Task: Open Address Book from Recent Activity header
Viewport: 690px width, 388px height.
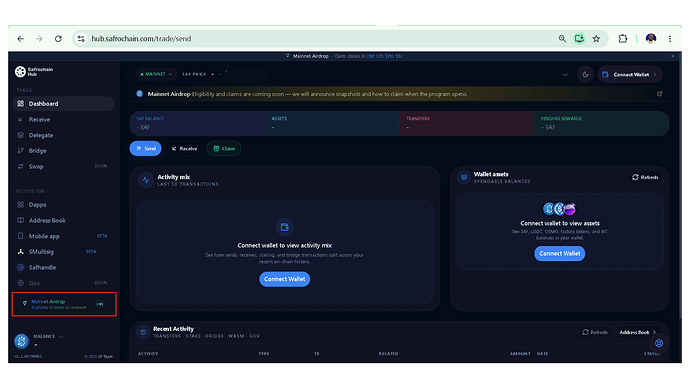Action: 638,332
